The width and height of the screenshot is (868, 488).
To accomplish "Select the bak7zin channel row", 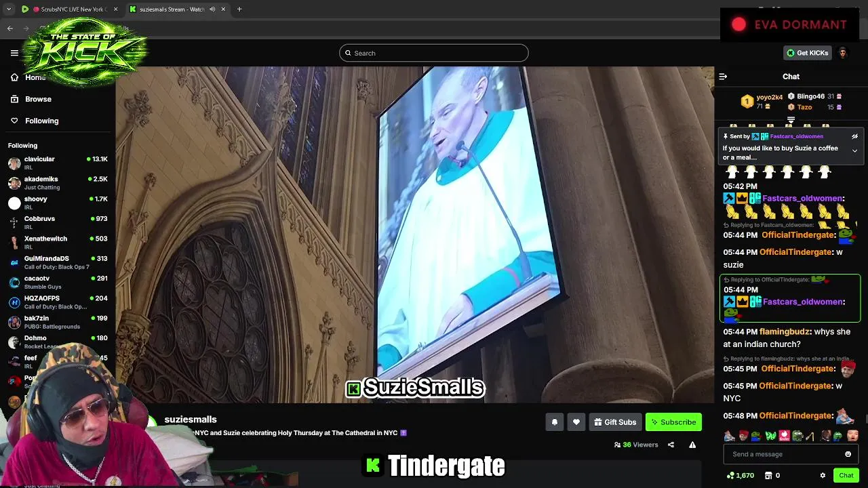I will point(58,322).
